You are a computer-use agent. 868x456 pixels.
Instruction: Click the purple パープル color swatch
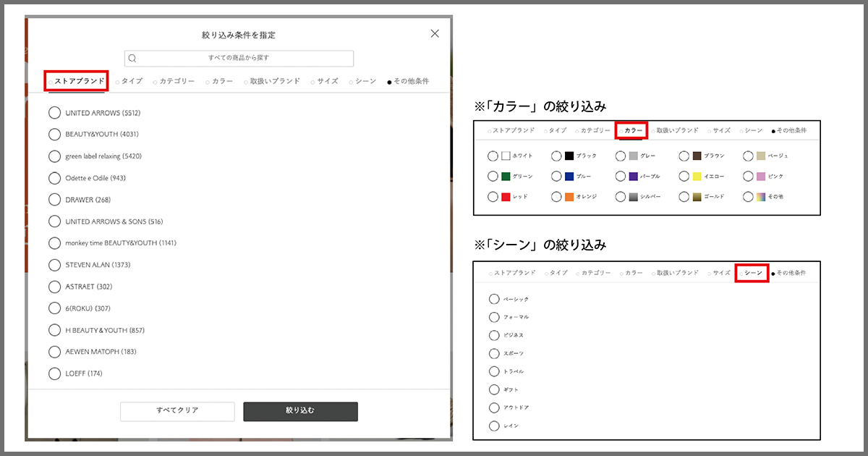click(634, 176)
